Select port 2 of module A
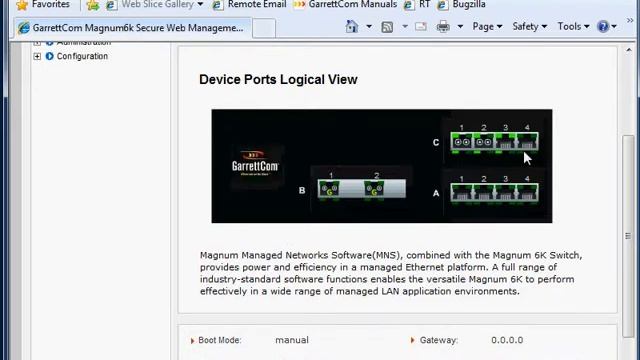640x360 pixels. point(483,193)
